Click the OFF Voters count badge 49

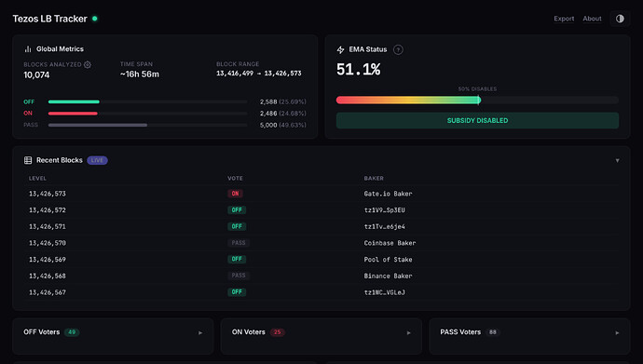coord(72,332)
